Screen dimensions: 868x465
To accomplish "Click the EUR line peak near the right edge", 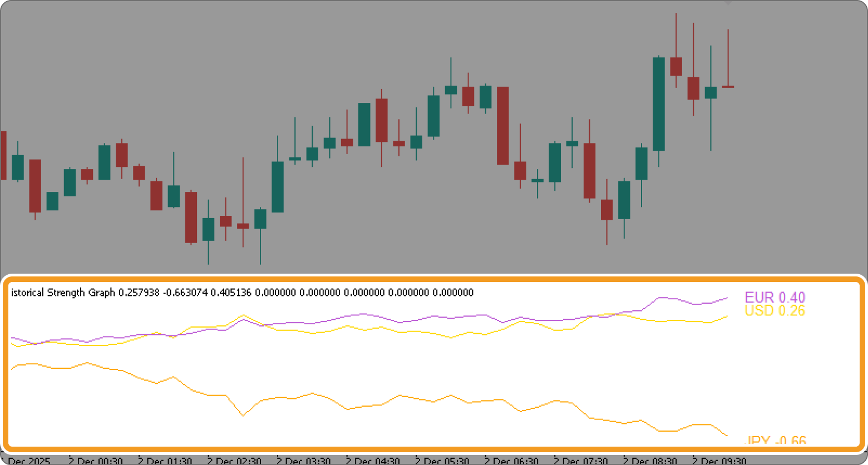I will click(663, 298).
